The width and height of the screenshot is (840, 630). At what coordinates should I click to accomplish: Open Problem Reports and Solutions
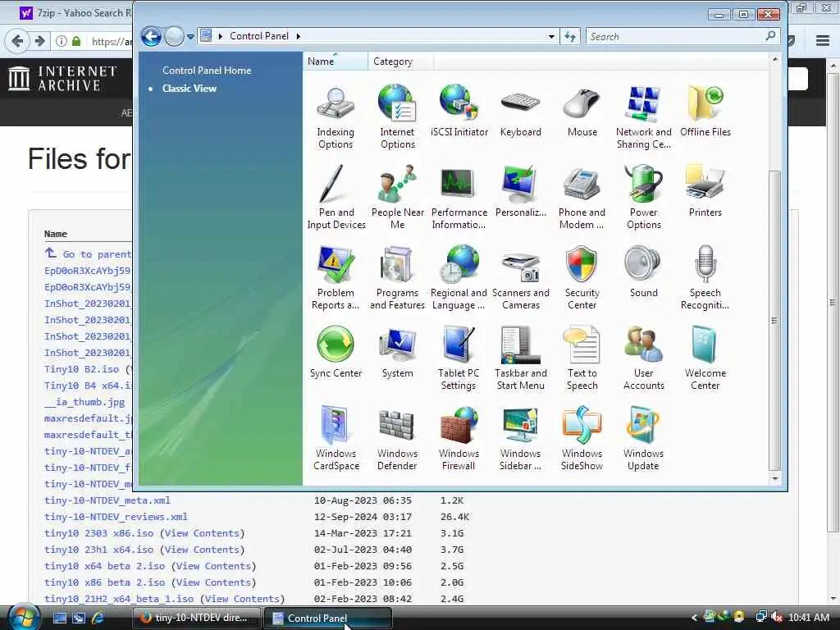(x=336, y=277)
